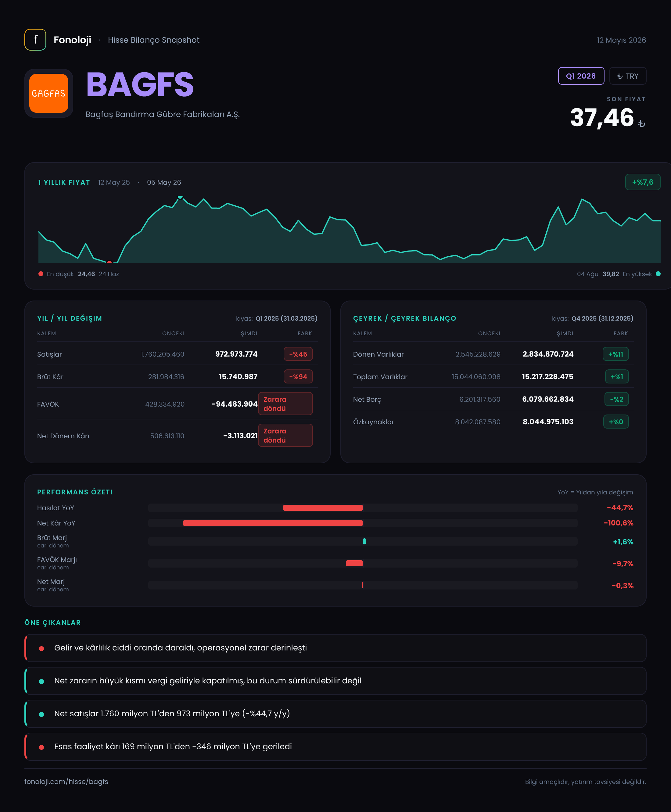Click the 'Net zararın büyük kısmı vergi geliriyle' highlight text
Image resolution: width=671 pixels, height=812 pixels.
(208, 681)
